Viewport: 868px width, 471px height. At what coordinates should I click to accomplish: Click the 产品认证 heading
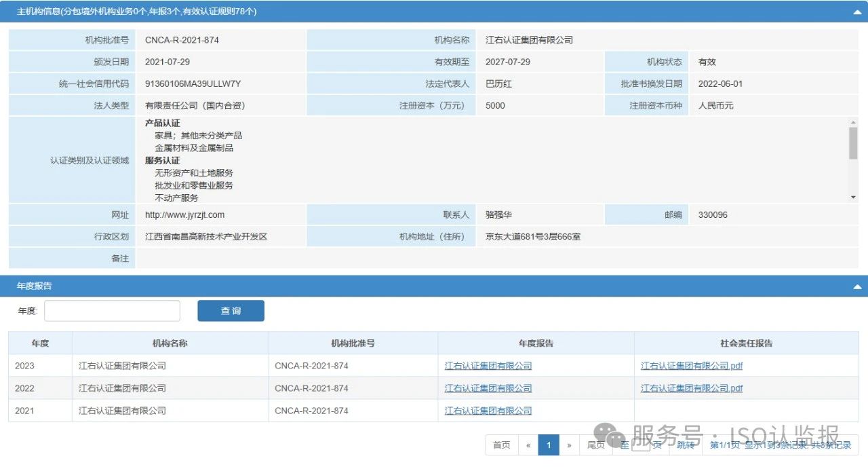point(163,124)
